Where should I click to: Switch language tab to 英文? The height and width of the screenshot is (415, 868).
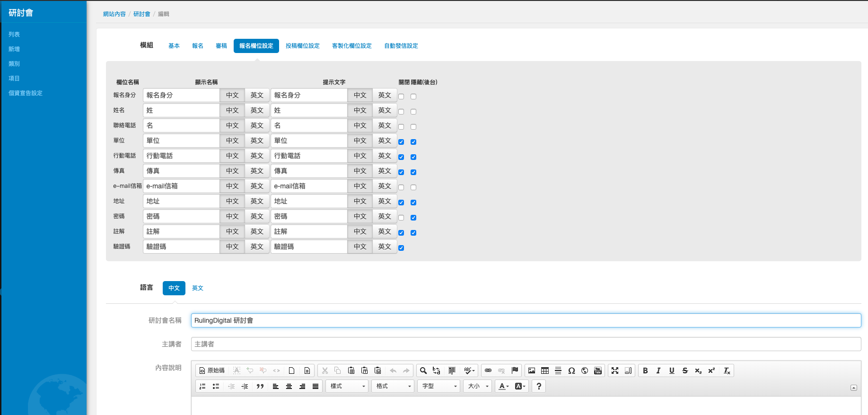[198, 288]
